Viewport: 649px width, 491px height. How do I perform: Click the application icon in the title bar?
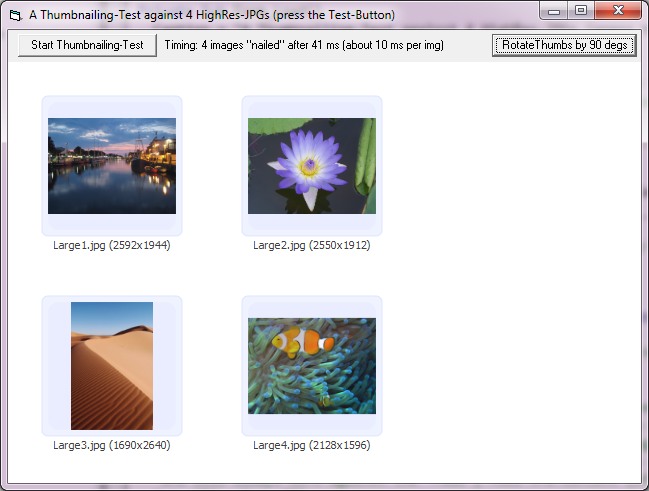click(x=14, y=15)
